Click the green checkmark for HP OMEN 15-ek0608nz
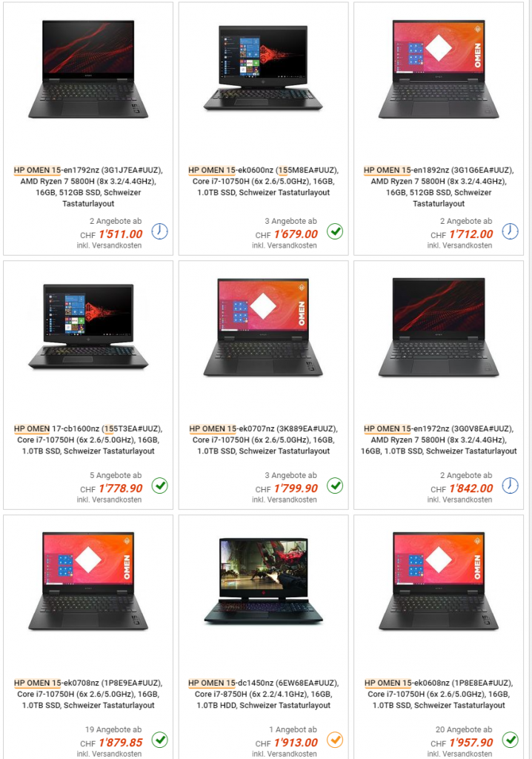This screenshot has width=532, height=759. point(511,740)
